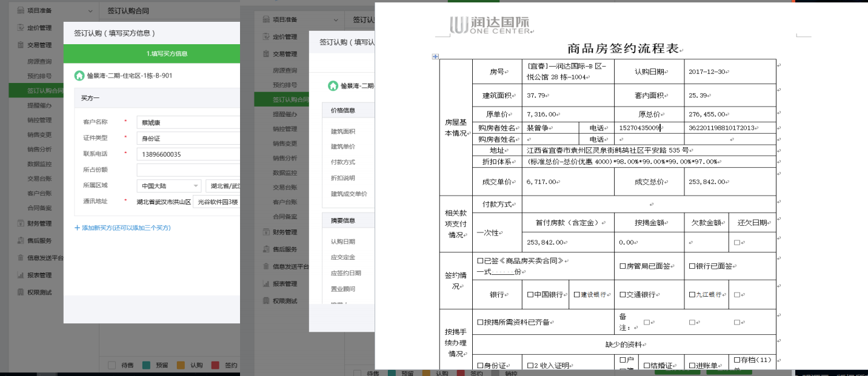
Task: Click the 润达国际 ONE CENTER logo in document
Action: pos(491,25)
